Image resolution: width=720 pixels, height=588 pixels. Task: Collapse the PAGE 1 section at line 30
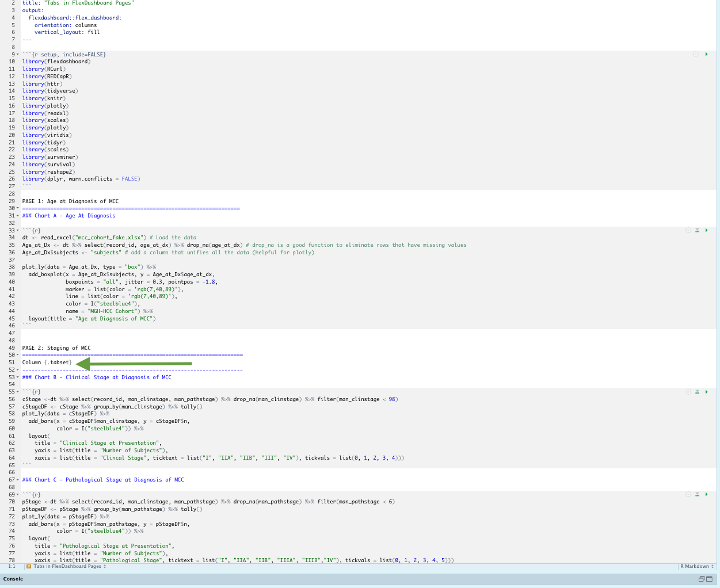point(18,208)
